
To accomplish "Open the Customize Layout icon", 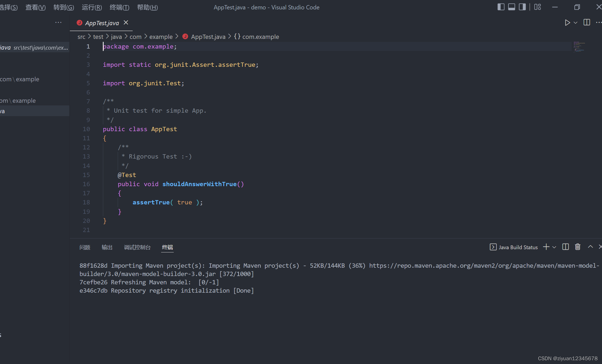I will point(537,7).
